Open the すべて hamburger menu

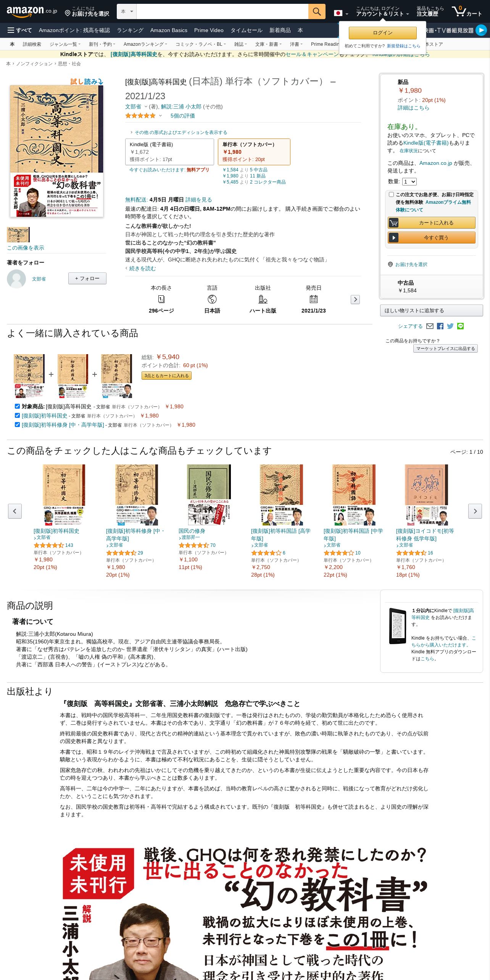pos(20,30)
